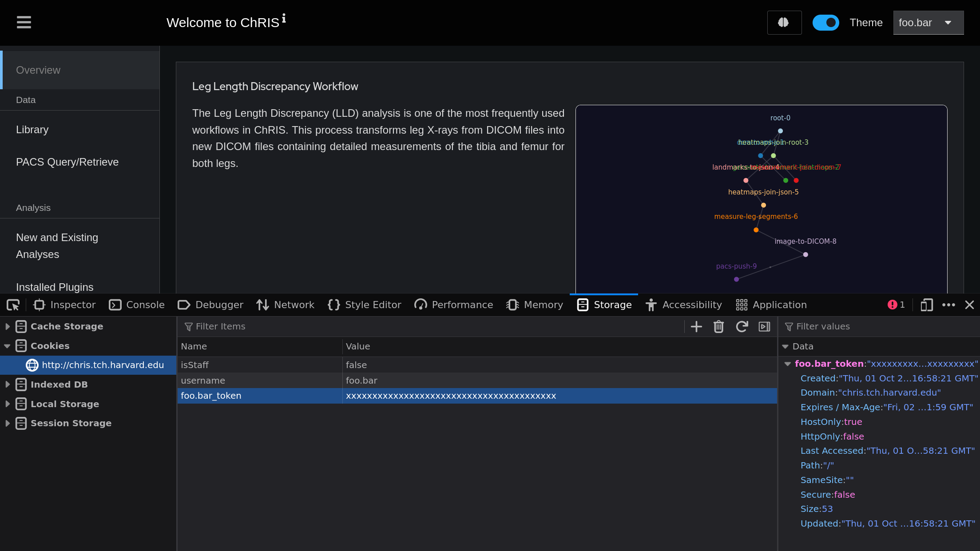The width and height of the screenshot is (980, 551).
Task: Expand Local Storage tree node
Action: point(8,404)
